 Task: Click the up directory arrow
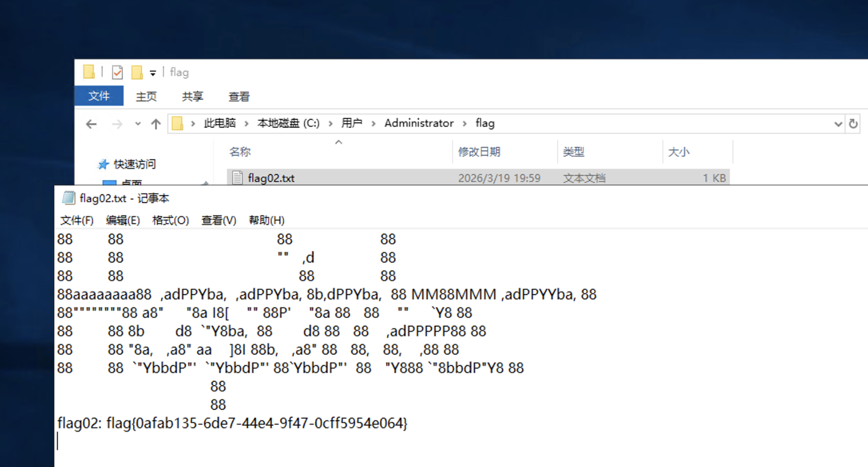(x=156, y=124)
